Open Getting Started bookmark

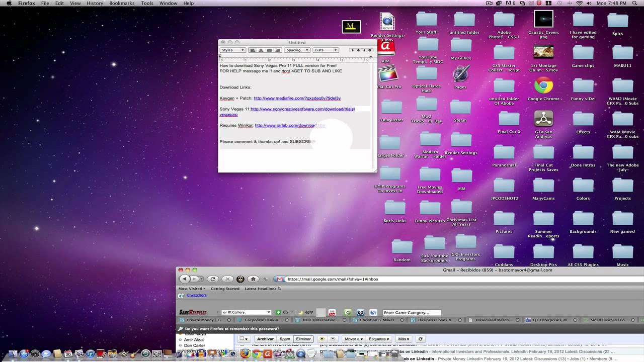coord(225,289)
